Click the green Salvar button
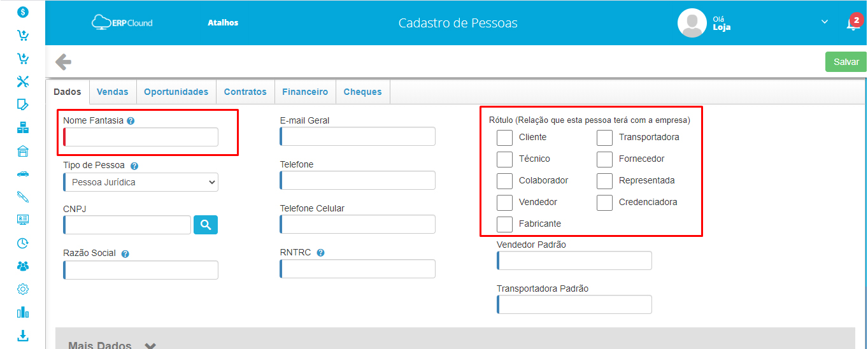 click(x=846, y=62)
